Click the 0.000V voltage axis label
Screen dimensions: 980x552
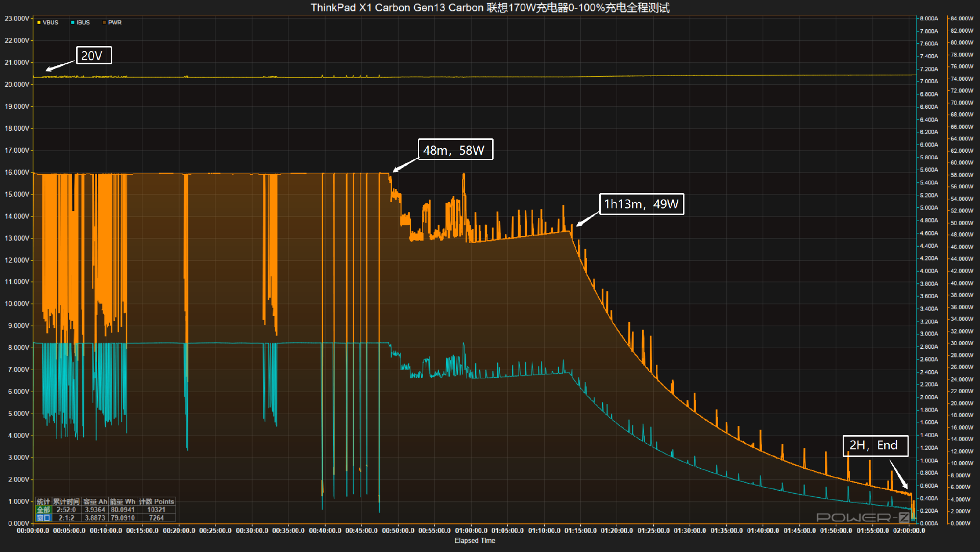point(18,523)
